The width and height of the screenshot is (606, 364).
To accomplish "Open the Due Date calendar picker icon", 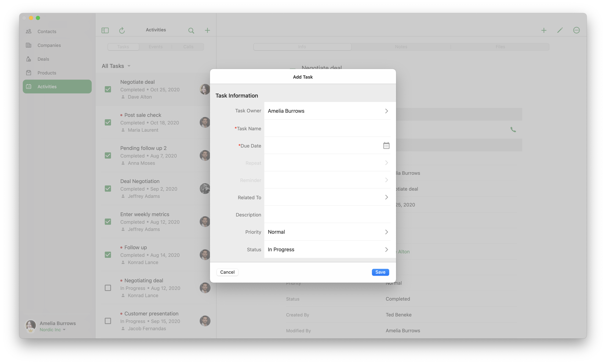I will (x=386, y=146).
